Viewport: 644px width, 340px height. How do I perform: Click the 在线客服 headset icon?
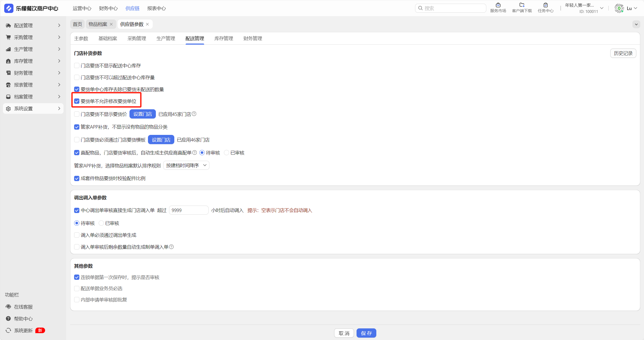8,307
